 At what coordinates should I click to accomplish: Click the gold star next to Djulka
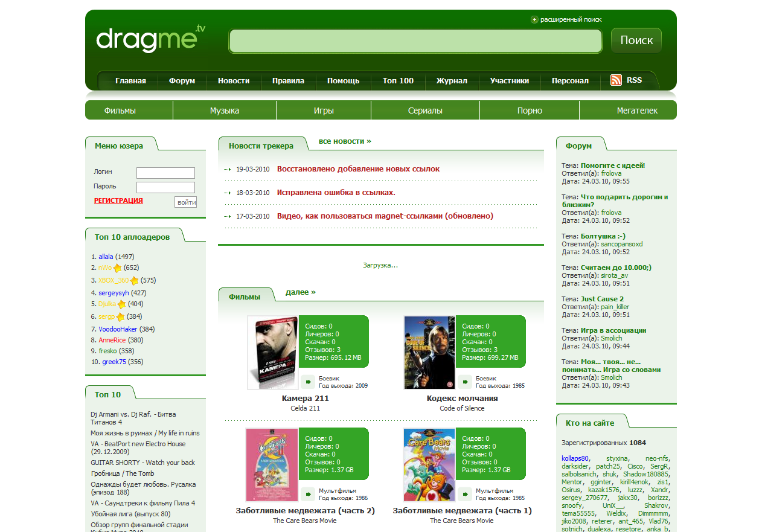121,304
